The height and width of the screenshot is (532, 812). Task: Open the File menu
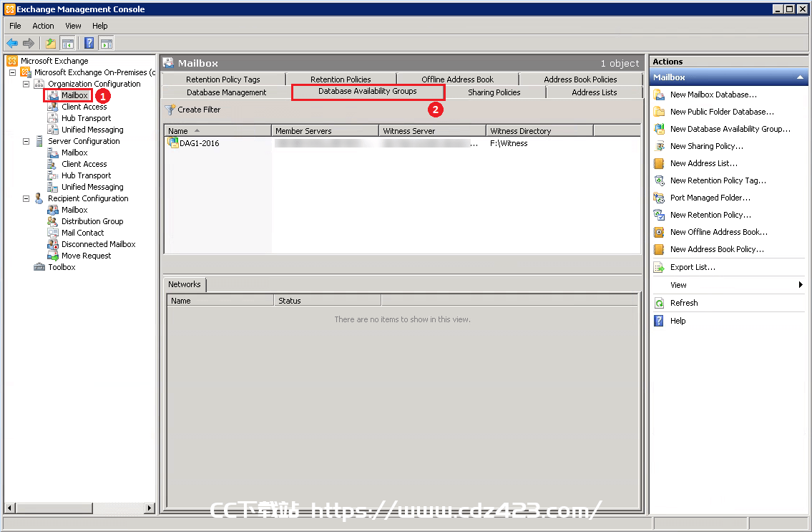[x=16, y=26]
